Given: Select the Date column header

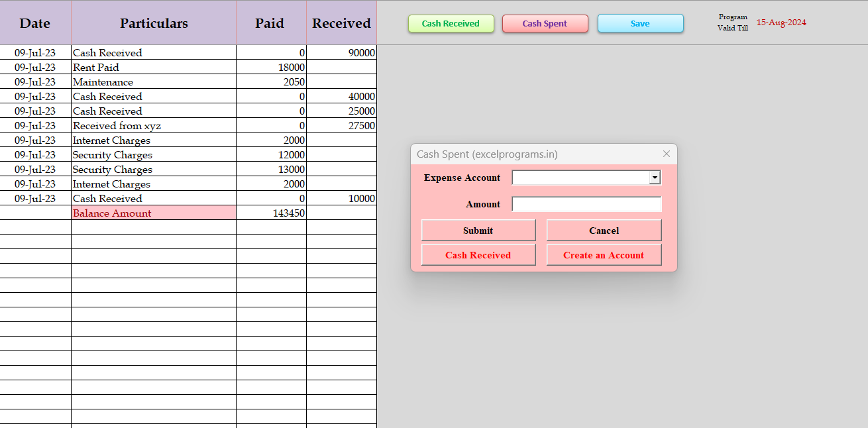Looking at the screenshot, I should [35, 23].
